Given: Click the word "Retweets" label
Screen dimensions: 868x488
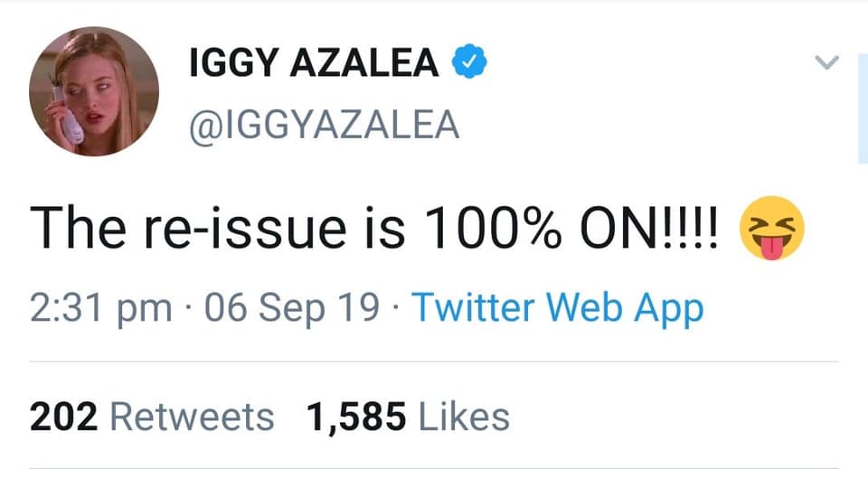Looking at the screenshot, I should tap(192, 417).
